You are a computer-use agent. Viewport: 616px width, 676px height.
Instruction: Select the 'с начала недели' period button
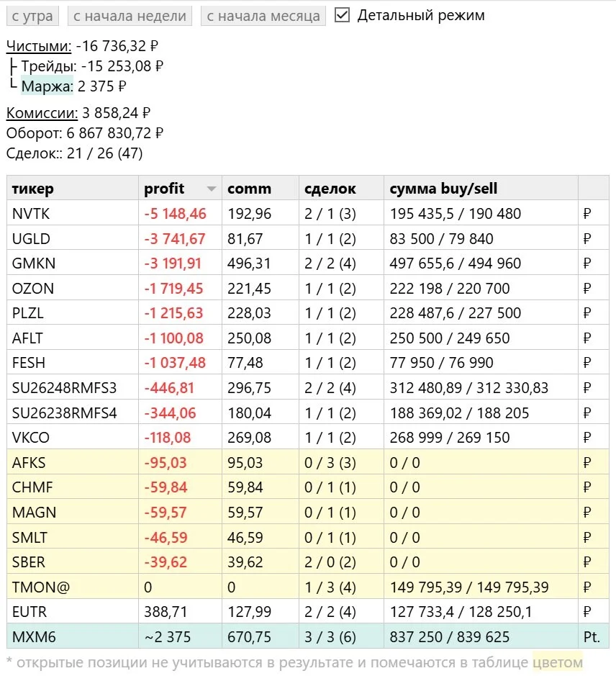point(130,17)
